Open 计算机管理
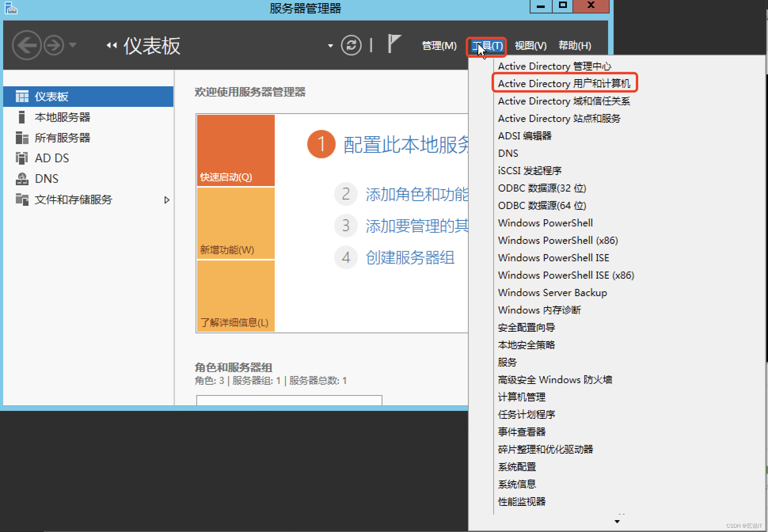The height and width of the screenshot is (532, 768). click(x=522, y=397)
